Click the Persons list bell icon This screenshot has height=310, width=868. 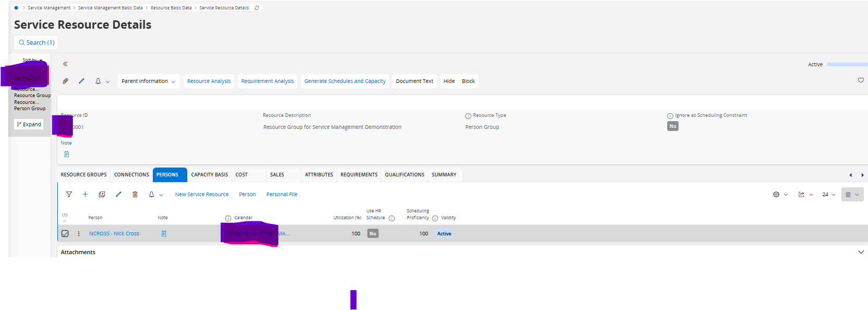pyautogui.click(x=151, y=195)
